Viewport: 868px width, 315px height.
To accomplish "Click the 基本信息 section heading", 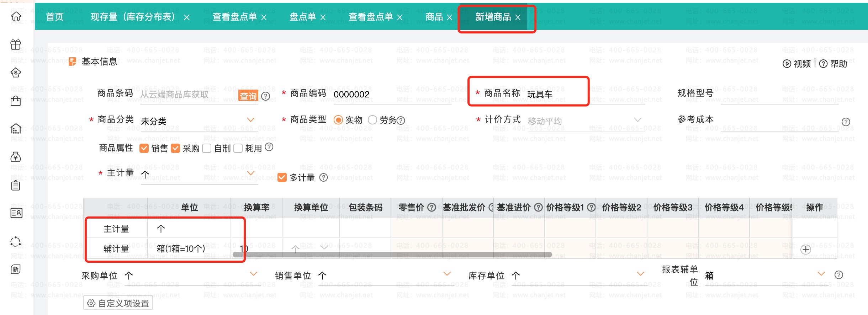I will click(x=100, y=62).
